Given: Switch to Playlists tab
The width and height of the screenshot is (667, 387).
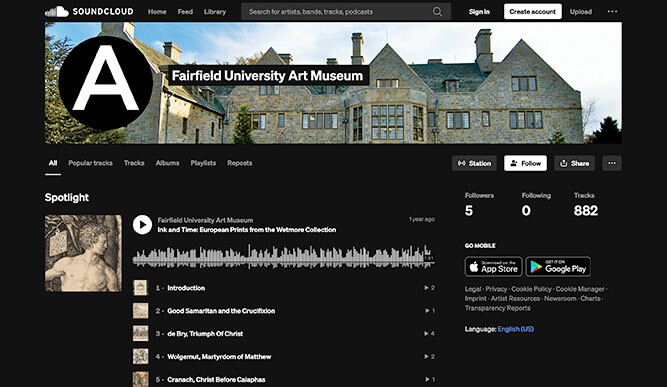Looking at the screenshot, I should tap(203, 163).
